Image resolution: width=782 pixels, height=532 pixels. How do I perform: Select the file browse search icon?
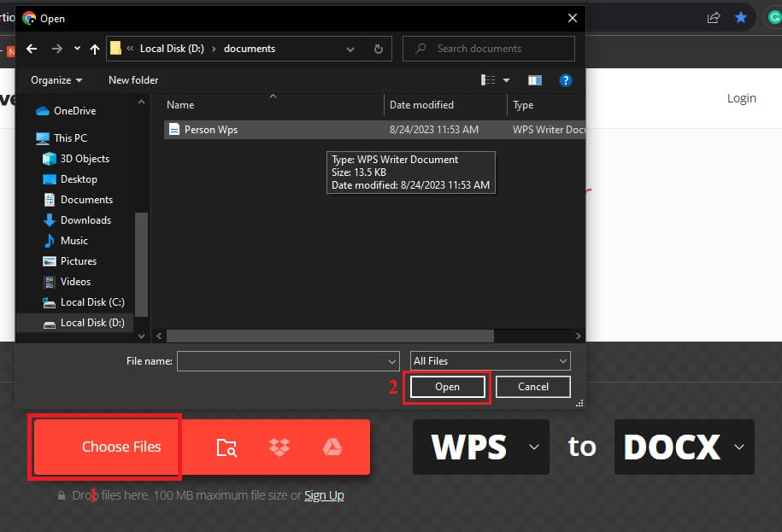point(226,447)
